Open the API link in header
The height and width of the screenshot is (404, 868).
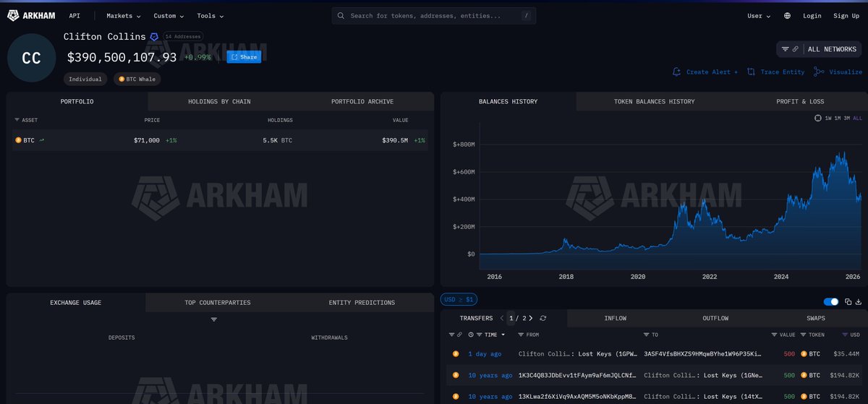click(x=75, y=16)
